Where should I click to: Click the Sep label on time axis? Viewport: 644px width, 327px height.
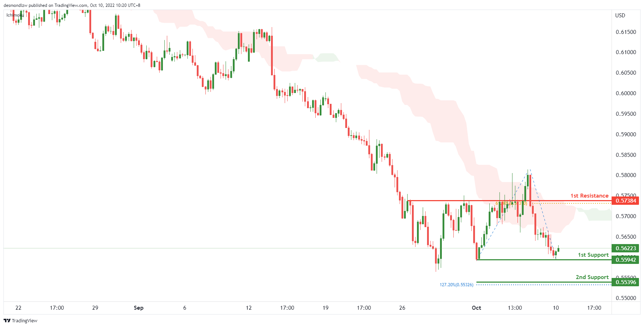(x=138, y=308)
